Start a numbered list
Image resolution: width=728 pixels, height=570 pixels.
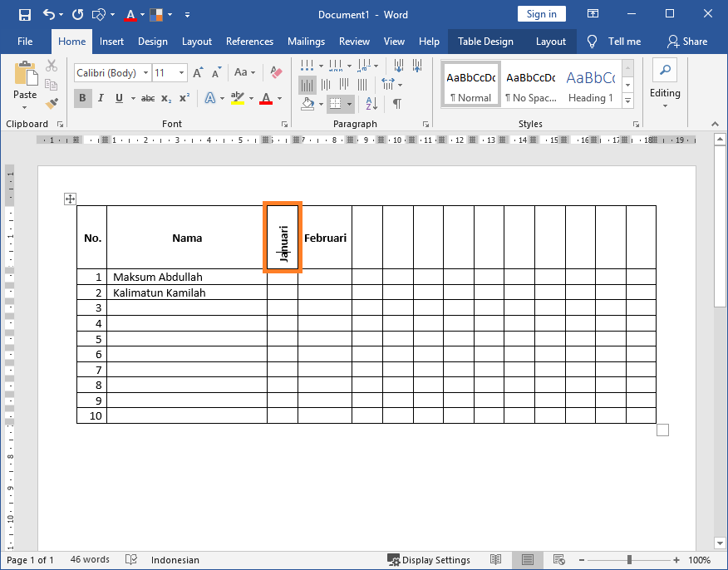point(335,66)
